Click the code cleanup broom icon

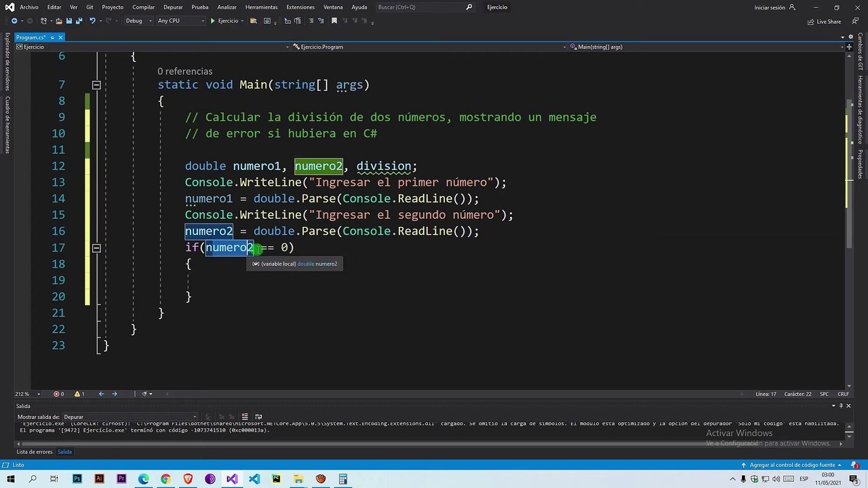coord(145,394)
